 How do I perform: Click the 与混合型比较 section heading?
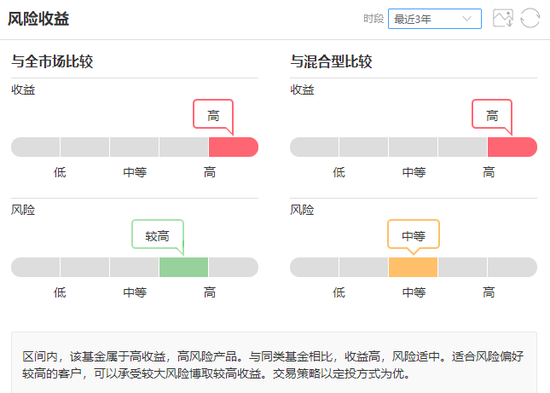(x=331, y=61)
